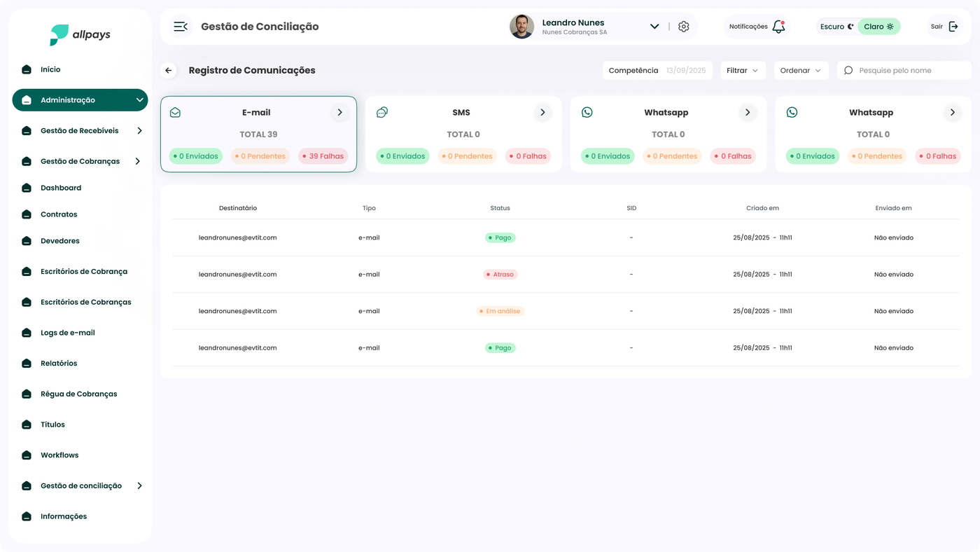Click the allpays logo
This screenshot has width=980, height=552.
tap(80, 34)
